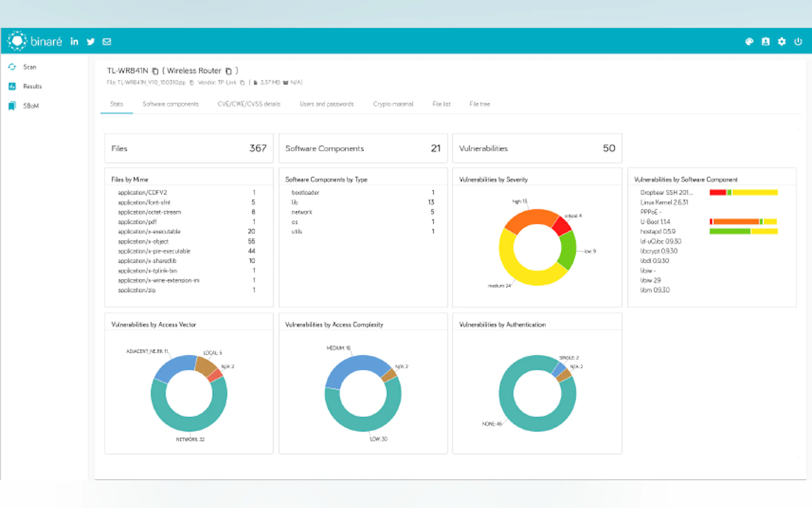Screen dimensions: 812x508
Task: Copy the firmware file name
Action: pos(192,83)
